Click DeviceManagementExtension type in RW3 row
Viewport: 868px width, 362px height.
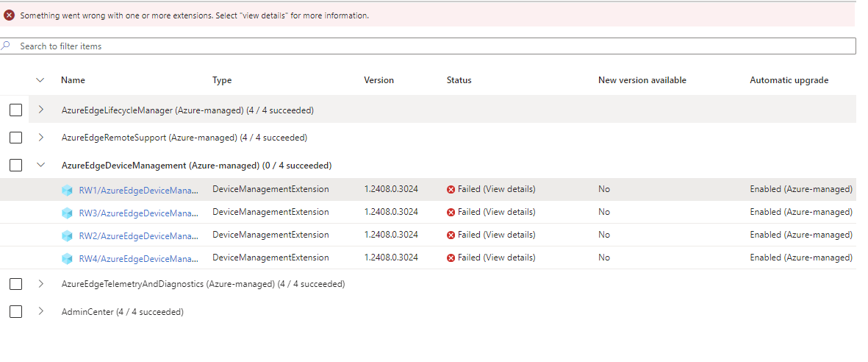click(x=270, y=212)
